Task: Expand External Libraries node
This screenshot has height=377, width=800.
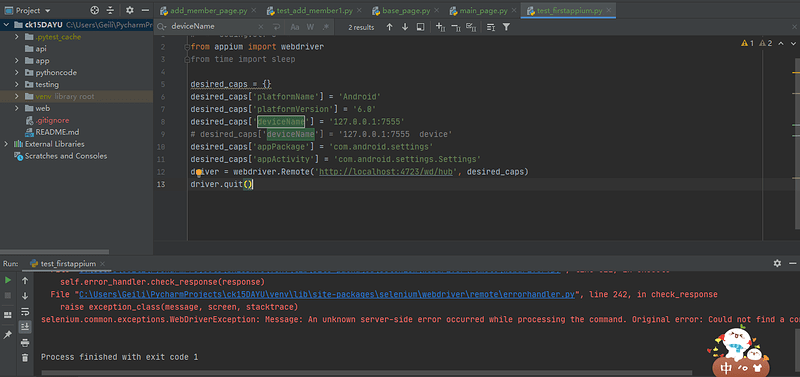Action: [x=7, y=144]
